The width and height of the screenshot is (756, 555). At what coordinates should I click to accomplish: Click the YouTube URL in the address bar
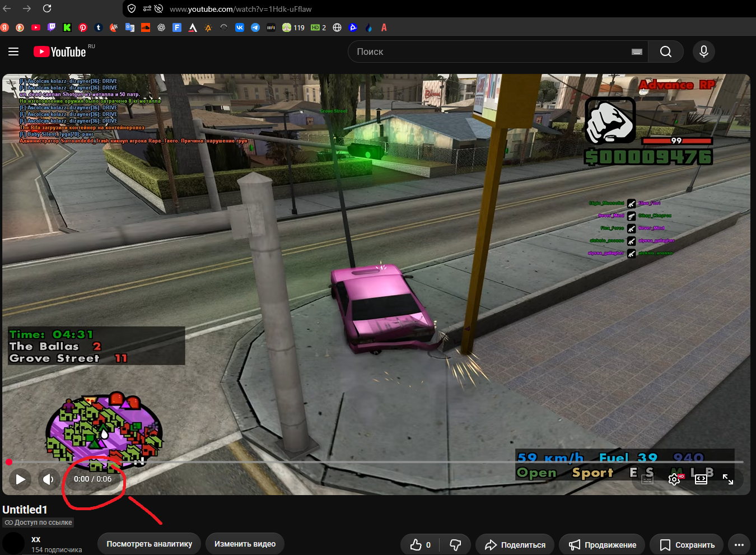241,9
